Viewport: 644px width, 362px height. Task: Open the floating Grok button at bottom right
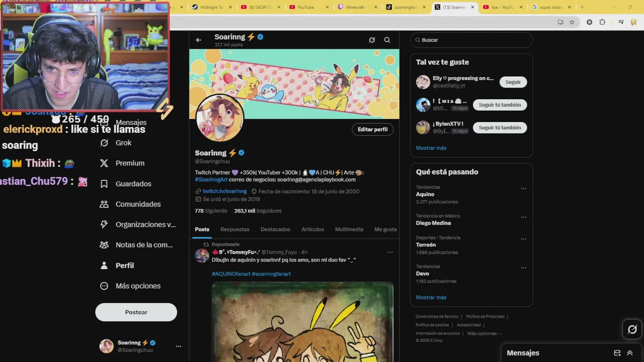632,329
